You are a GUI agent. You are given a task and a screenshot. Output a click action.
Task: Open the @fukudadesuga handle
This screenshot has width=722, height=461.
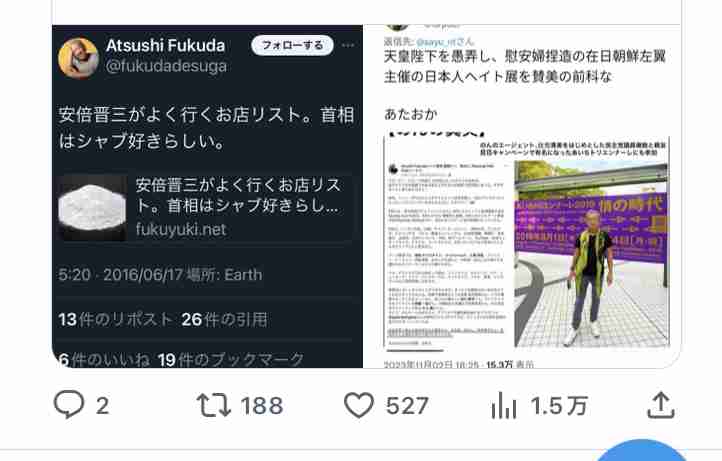pos(166,66)
